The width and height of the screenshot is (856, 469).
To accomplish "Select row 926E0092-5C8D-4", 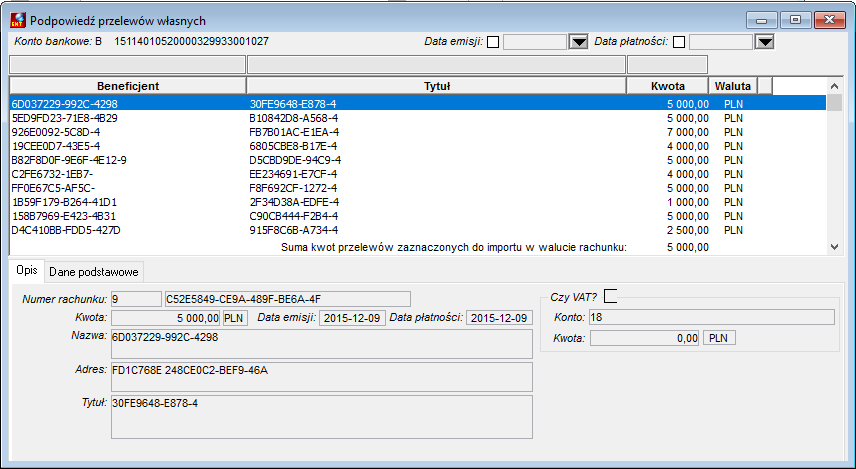I will pyautogui.click(x=418, y=132).
